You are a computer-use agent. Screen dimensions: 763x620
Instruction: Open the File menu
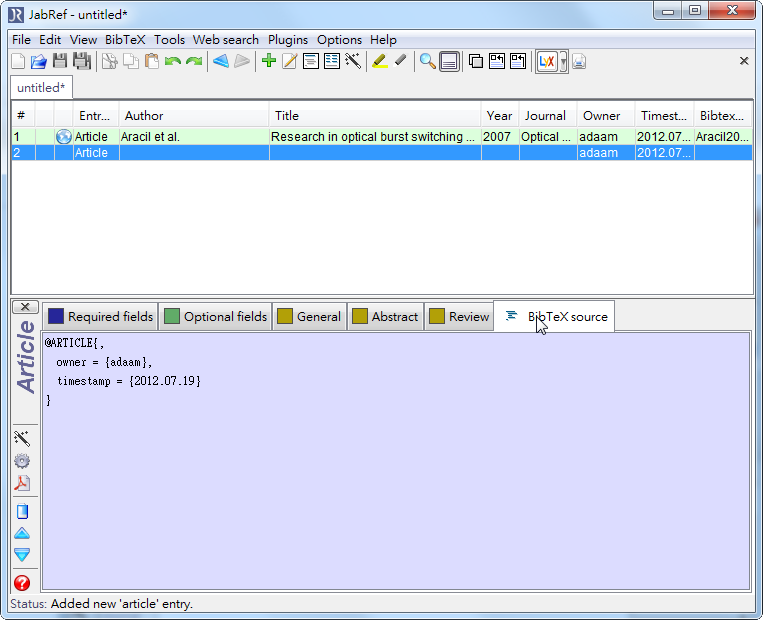click(x=21, y=39)
